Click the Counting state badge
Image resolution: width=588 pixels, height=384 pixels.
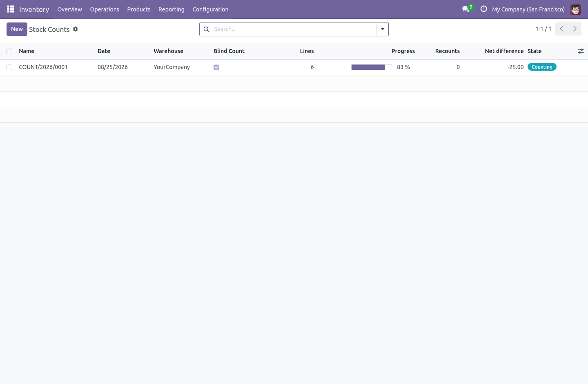coord(542,67)
